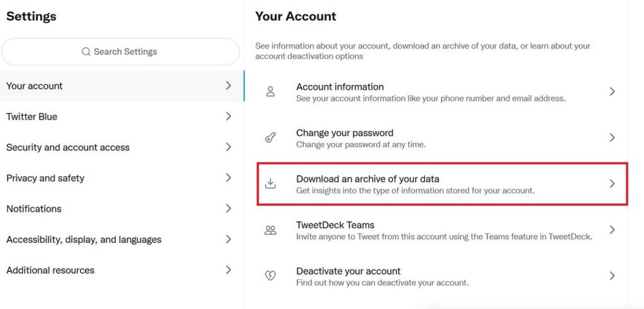Expand the Twitter Blue chevron arrow
The width and height of the screenshot is (644, 309).
pos(229,116)
